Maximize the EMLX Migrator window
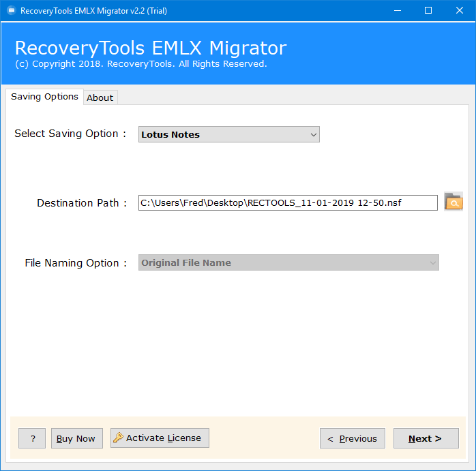Image resolution: width=476 pixels, height=471 pixels. pyautogui.click(x=428, y=11)
